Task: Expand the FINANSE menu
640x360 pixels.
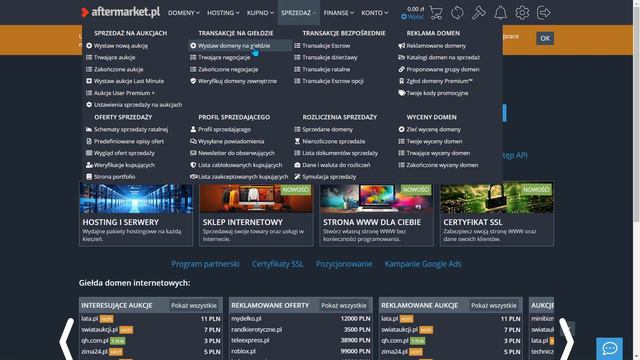Action: coord(339,13)
